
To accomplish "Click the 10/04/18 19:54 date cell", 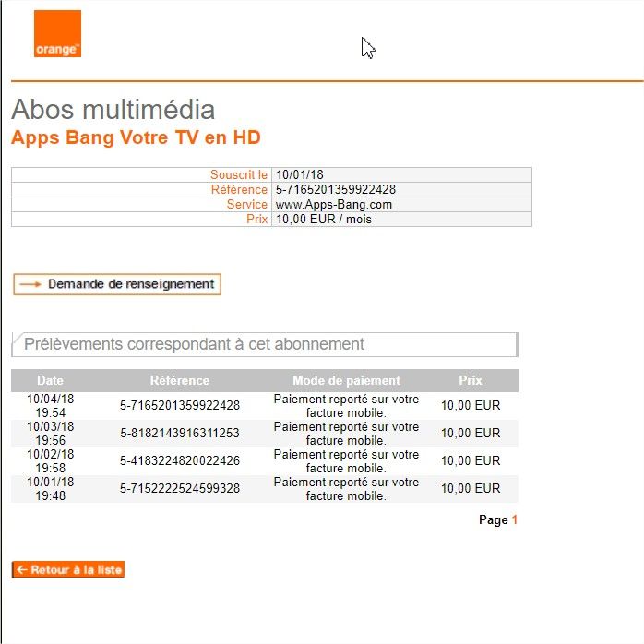I will (x=51, y=406).
